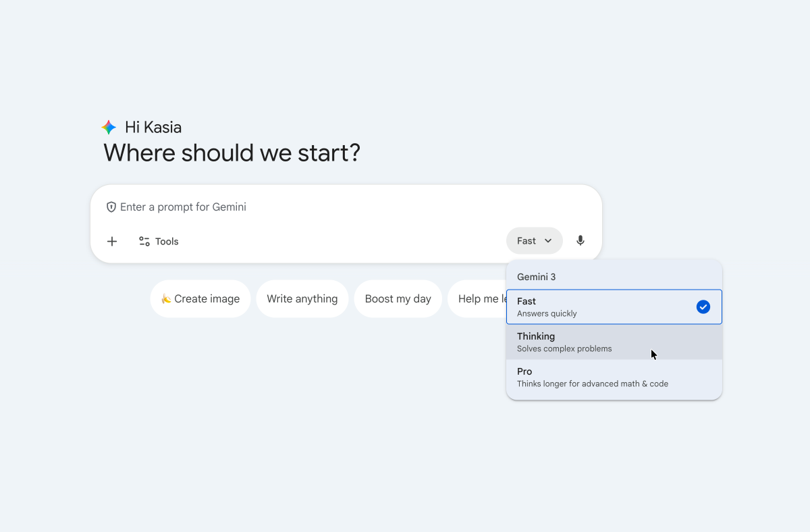The height and width of the screenshot is (532, 810).
Task: Click the Where should we start? heading
Action: click(x=232, y=153)
